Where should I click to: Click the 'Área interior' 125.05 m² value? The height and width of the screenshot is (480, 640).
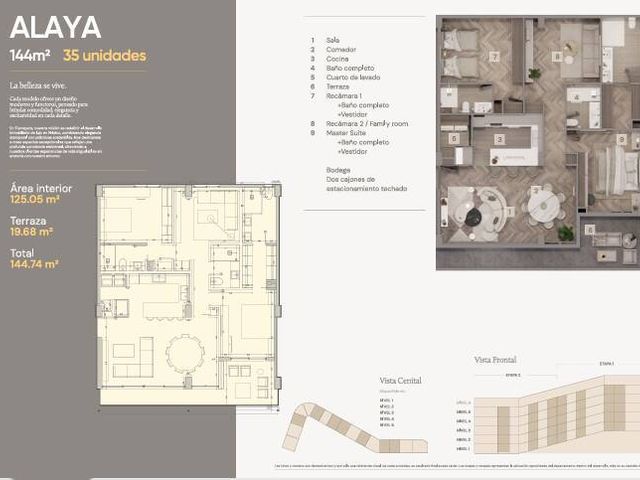35,200
